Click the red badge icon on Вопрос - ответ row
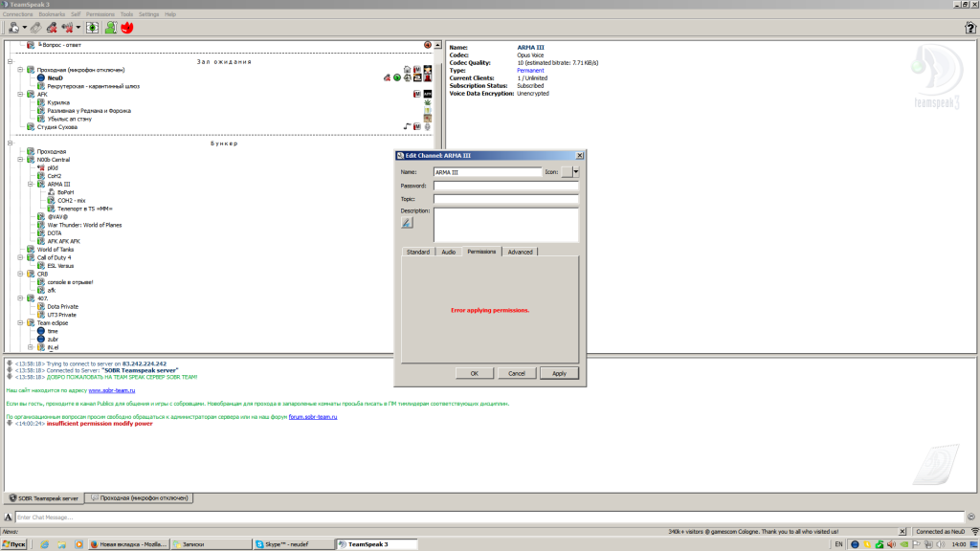This screenshot has height=551, width=980. [x=428, y=45]
